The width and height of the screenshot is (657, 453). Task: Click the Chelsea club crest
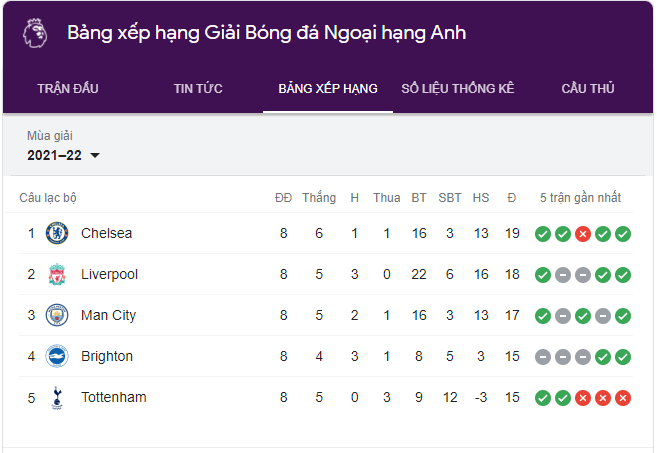57,233
